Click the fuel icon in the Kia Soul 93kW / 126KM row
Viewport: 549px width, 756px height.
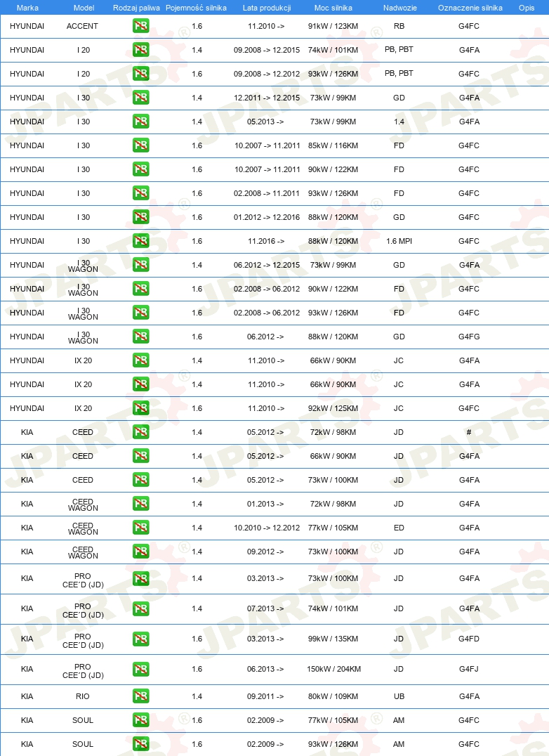pos(140,743)
